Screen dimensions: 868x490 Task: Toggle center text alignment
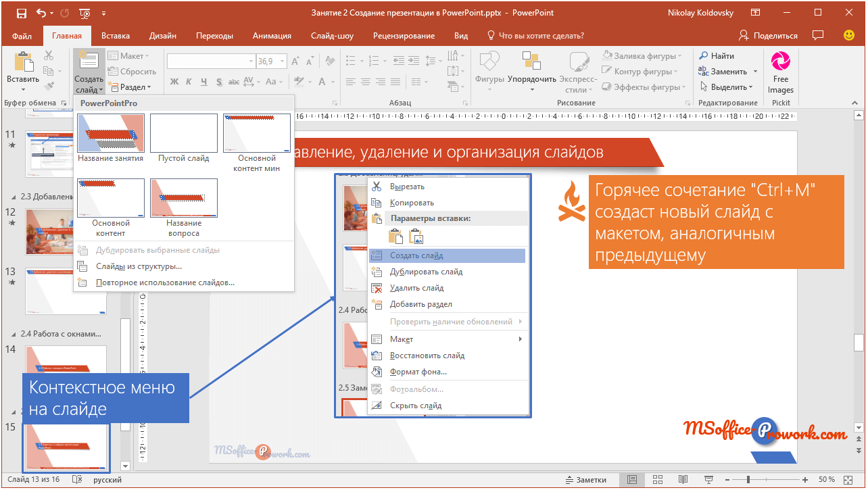(365, 82)
